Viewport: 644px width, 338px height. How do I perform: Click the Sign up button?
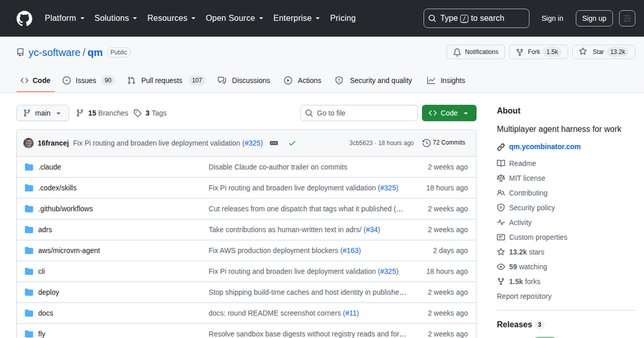pyautogui.click(x=594, y=18)
